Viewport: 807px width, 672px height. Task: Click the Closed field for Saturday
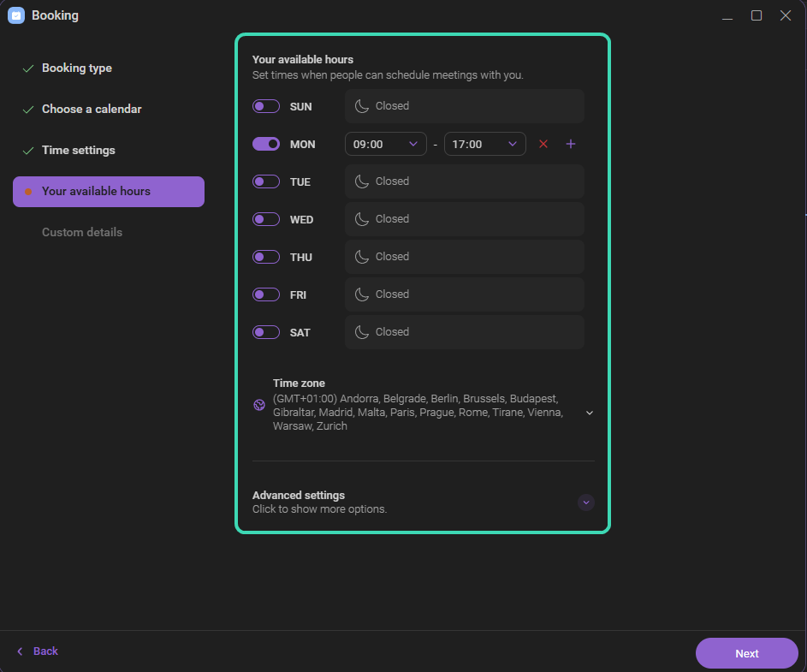pyautogui.click(x=464, y=332)
